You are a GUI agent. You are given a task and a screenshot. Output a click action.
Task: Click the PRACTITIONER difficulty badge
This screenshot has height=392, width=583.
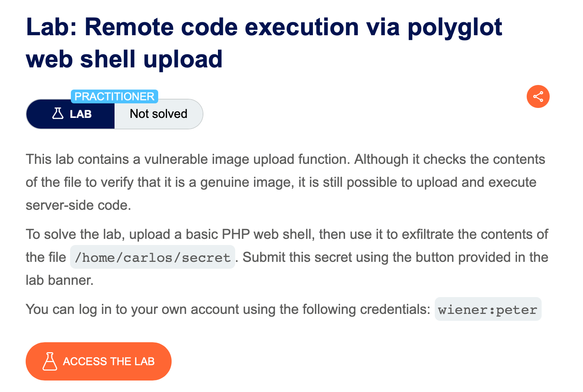(x=114, y=96)
